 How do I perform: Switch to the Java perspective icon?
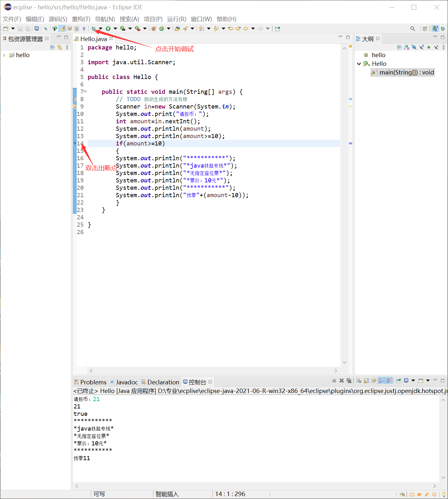(435, 29)
